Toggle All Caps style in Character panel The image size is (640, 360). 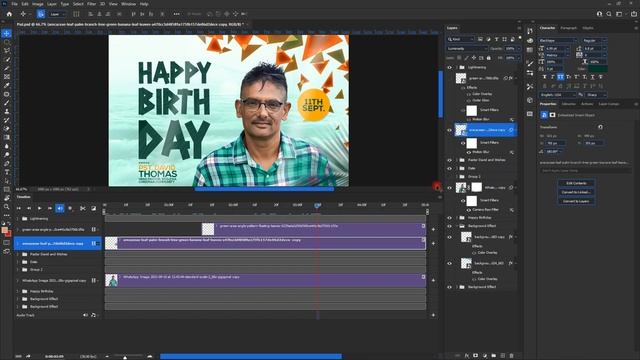click(x=560, y=77)
